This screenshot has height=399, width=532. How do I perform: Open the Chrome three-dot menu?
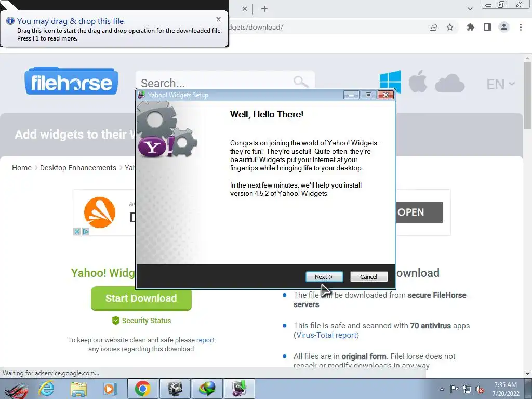(x=521, y=28)
